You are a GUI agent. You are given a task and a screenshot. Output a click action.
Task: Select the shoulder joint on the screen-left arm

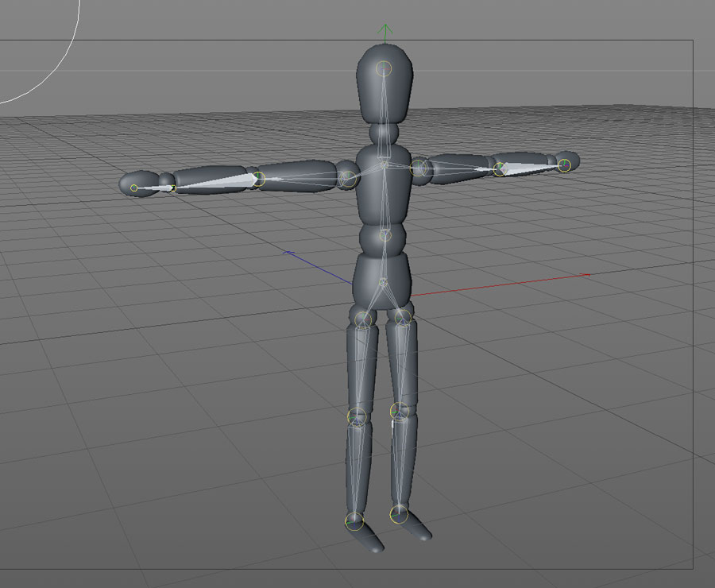[x=348, y=178]
